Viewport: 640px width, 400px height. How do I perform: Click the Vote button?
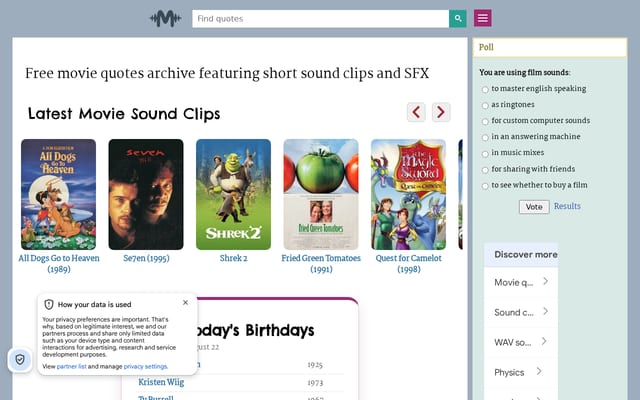[x=534, y=207]
